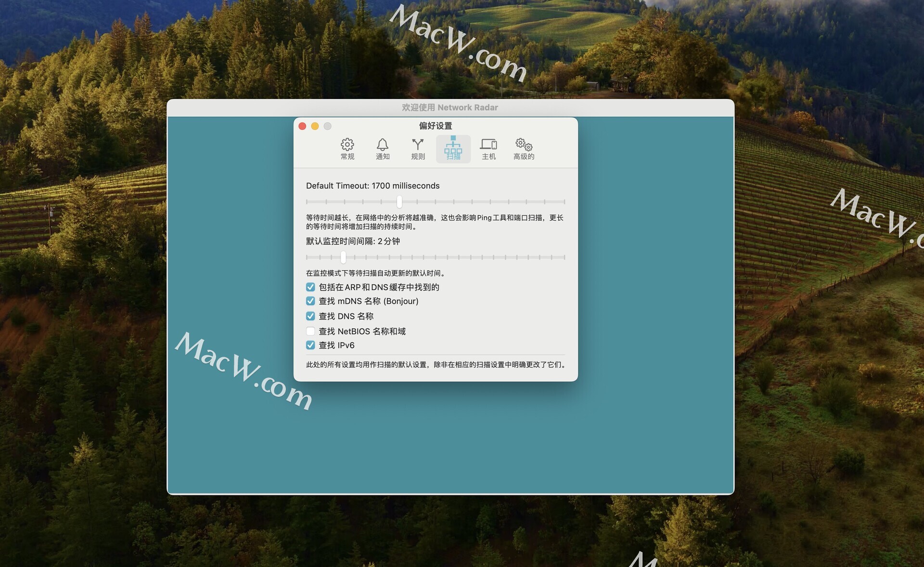Uncheck 查找 mDNS 名称 (Bonjour)
The image size is (924, 567).
click(x=310, y=301)
